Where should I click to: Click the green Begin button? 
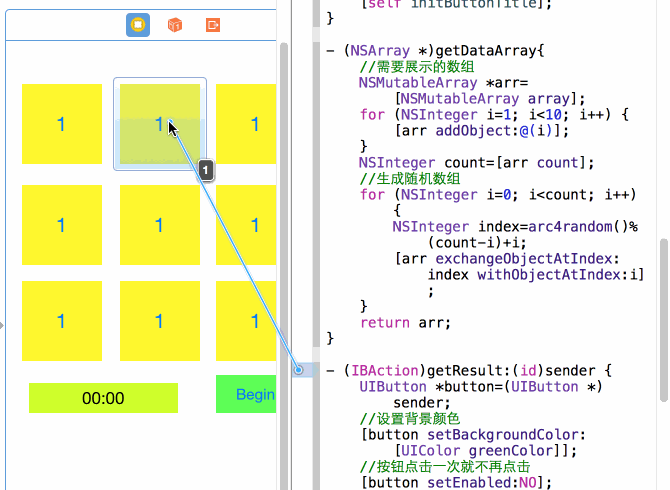247,395
